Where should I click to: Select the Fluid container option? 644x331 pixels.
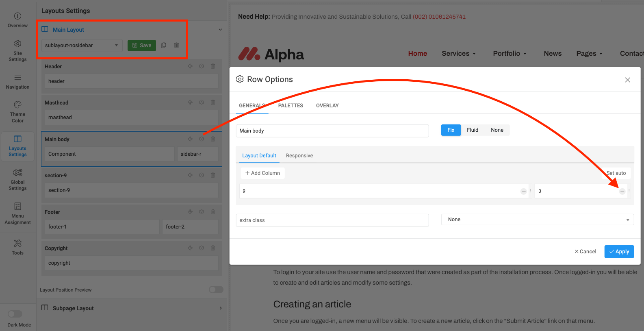point(472,130)
